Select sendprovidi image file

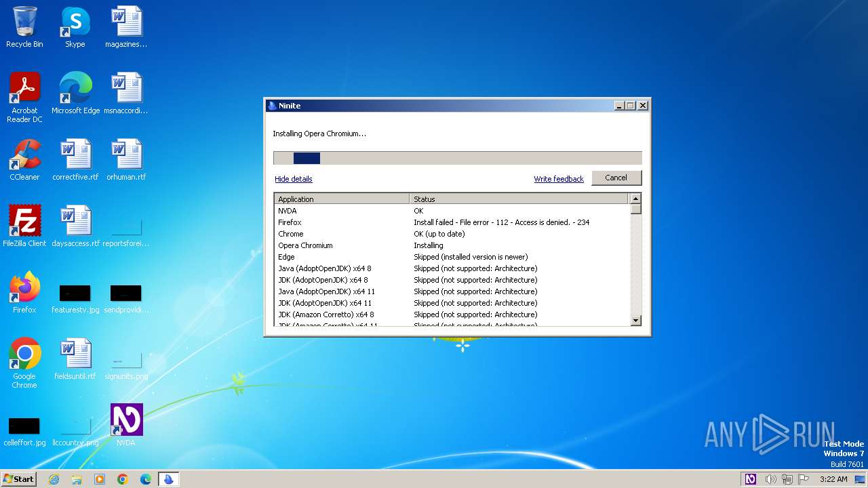(126, 298)
